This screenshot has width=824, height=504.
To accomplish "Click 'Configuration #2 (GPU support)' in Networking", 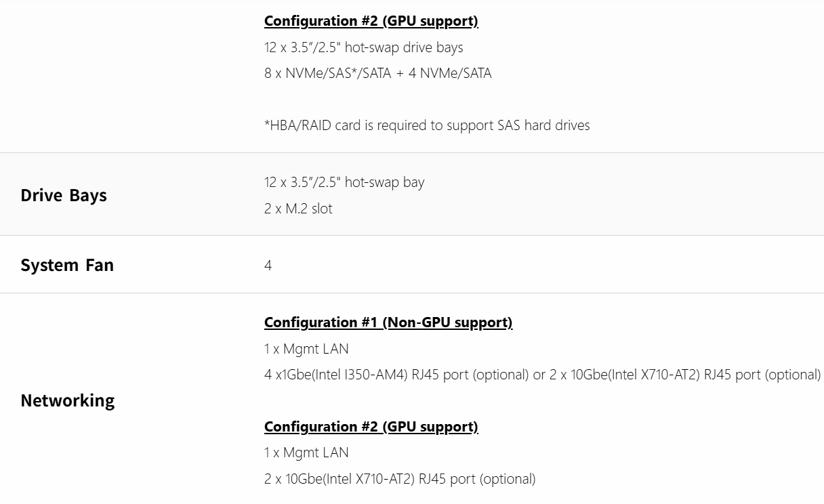I will 371,427.
